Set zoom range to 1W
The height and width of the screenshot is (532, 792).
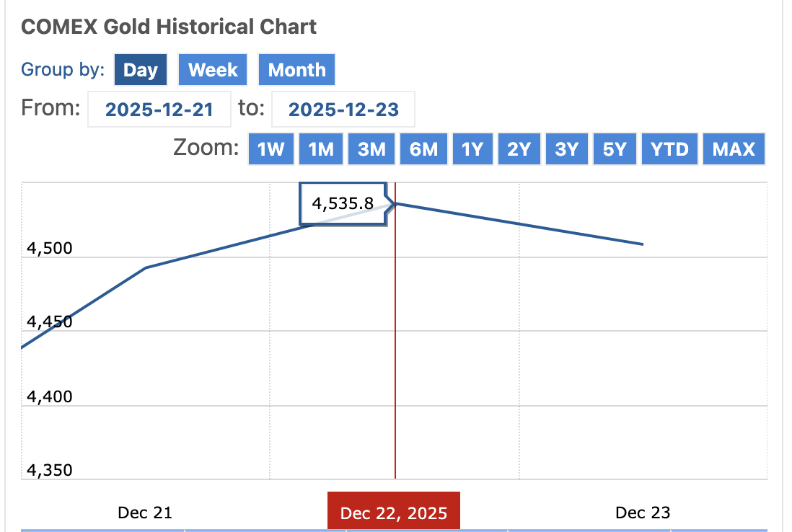[271, 149]
